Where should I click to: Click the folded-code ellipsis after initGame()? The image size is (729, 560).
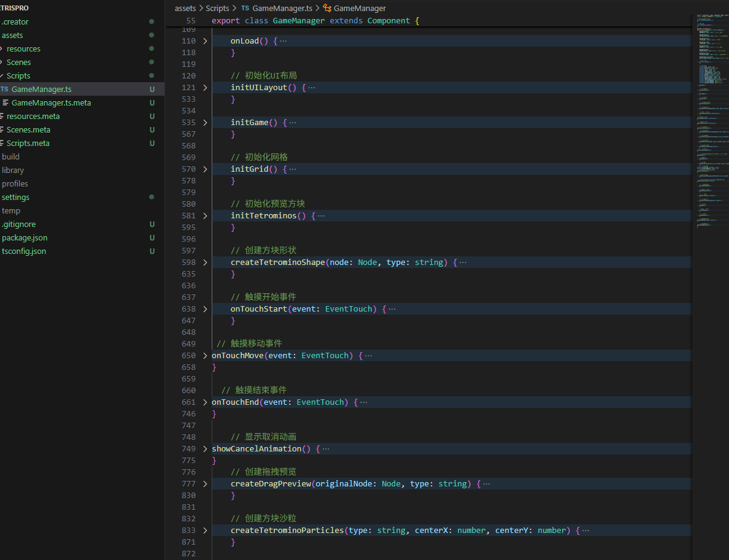click(x=292, y=123)
